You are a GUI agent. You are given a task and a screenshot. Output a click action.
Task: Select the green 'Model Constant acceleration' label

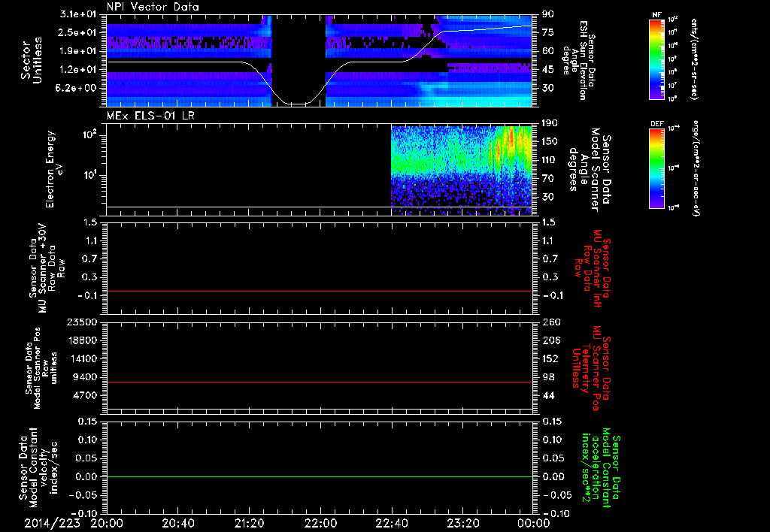click(601, 467)
